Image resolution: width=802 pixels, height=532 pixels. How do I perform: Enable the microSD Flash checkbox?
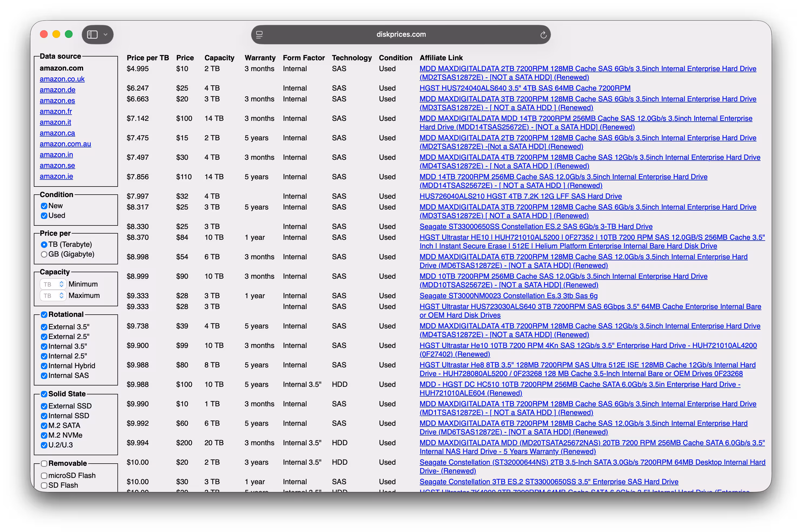pos(44,476)
